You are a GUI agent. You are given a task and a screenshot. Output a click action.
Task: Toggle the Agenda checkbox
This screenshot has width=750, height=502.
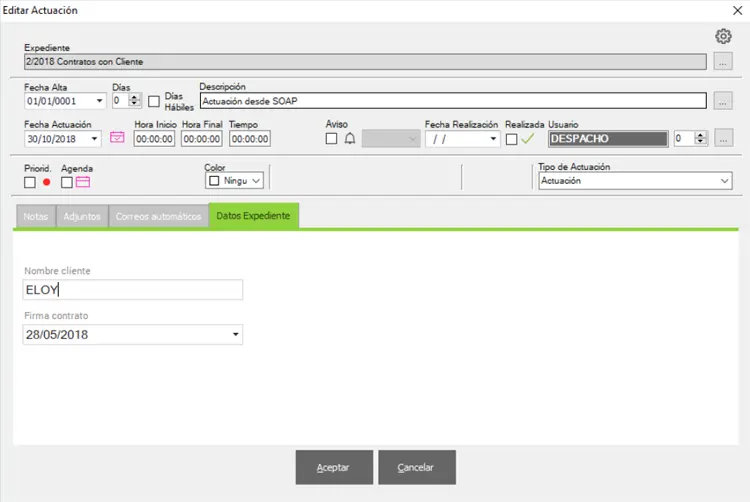67,182
